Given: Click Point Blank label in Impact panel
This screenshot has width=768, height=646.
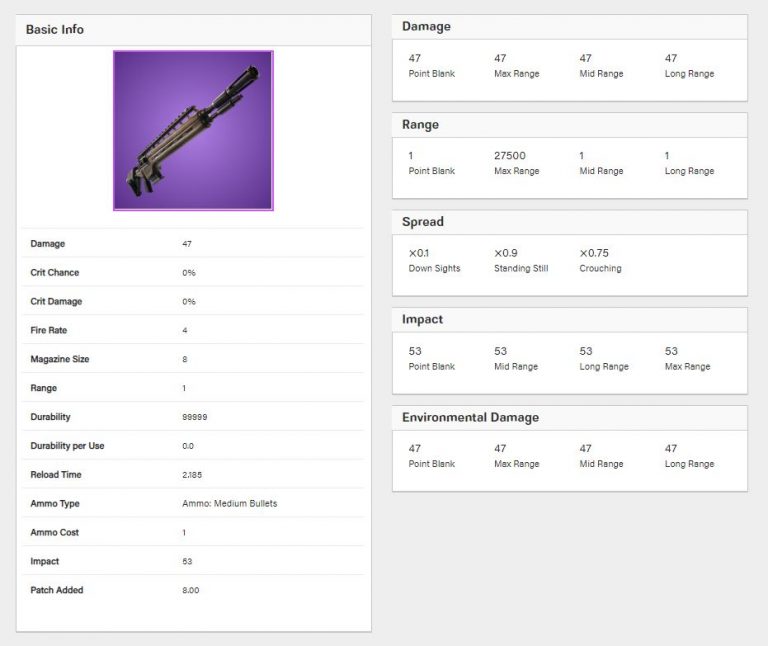Looking at the screenshot, I should click(x=432, y=366).
